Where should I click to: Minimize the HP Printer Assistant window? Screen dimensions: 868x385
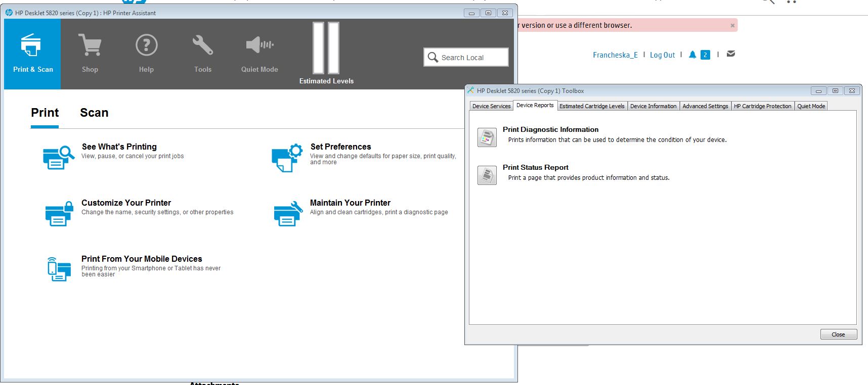[x=471, y=13]
